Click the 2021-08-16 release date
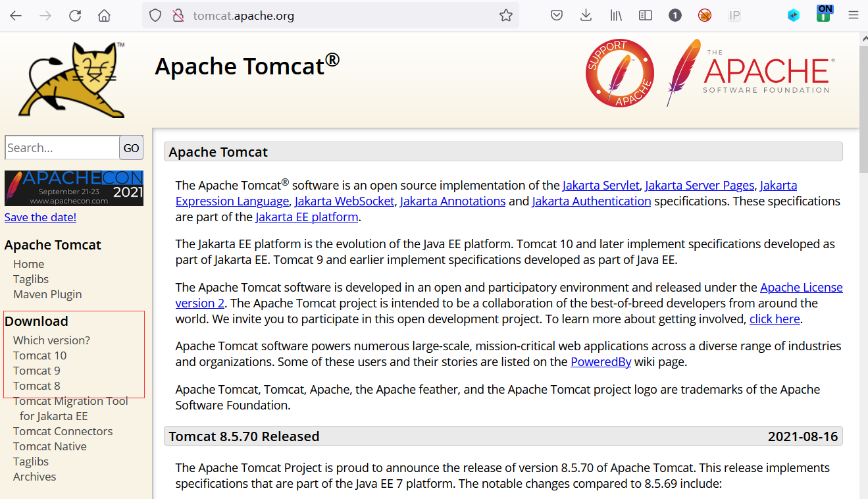The height and width of the screenshot is (499, 868). pos(803,436)
